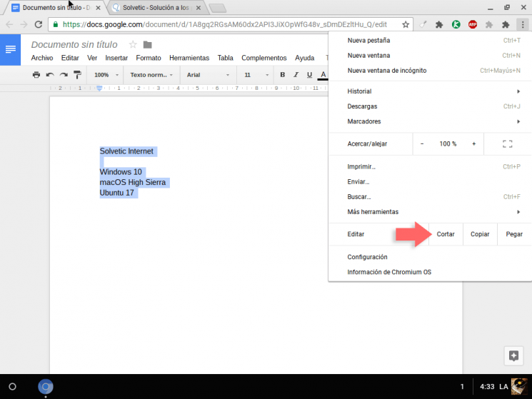Toggle underline formatting
The image size is (532, 399).
(309, 74)
